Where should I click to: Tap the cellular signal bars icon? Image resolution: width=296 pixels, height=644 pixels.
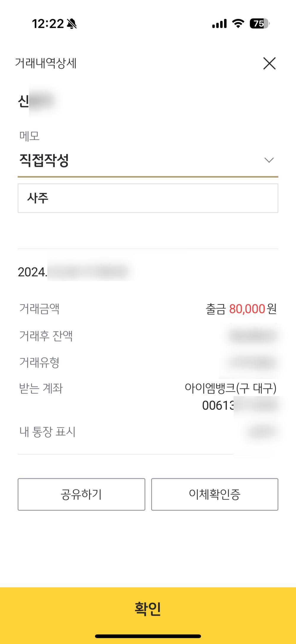click(219, 24)
